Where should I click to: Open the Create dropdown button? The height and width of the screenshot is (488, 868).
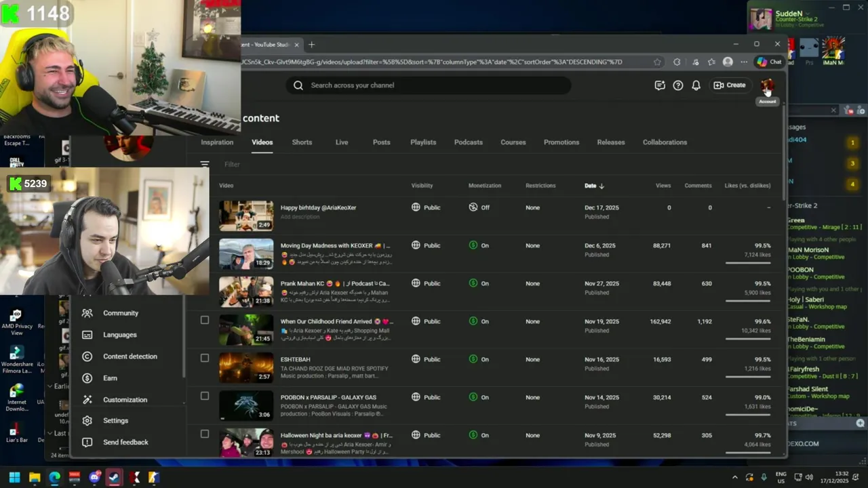(x=730, y=85)
